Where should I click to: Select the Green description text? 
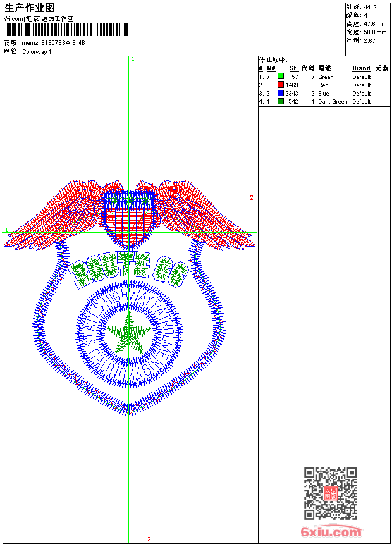pos(326,77)
